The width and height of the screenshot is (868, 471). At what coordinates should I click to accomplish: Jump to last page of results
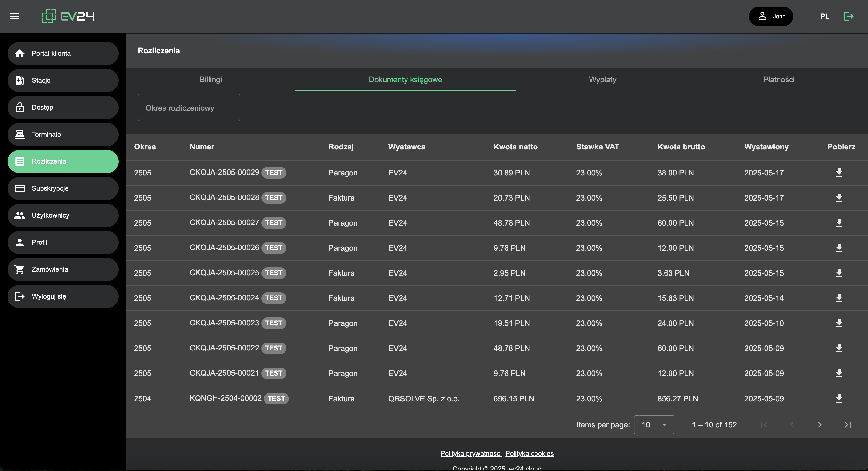pos(848,424)
